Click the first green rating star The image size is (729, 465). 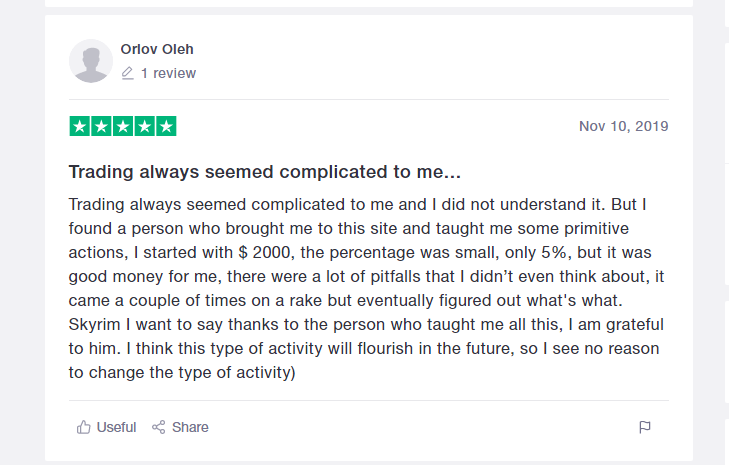coord(79,127)
